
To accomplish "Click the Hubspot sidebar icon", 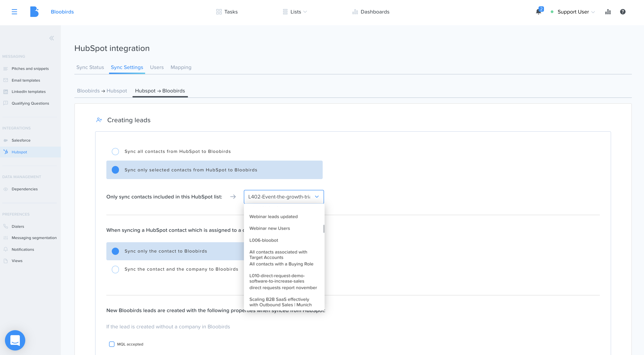I will point(5,152).
